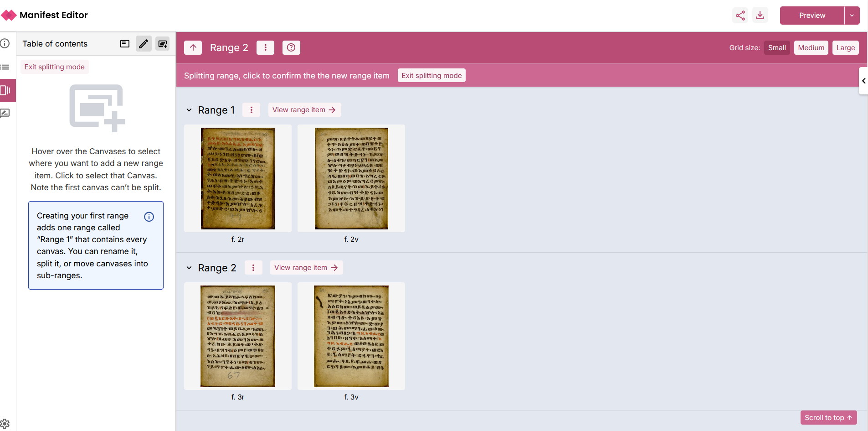Go up one level with arrow button
The width and height of the screenshot is (868, 431).
click(193, 48)
